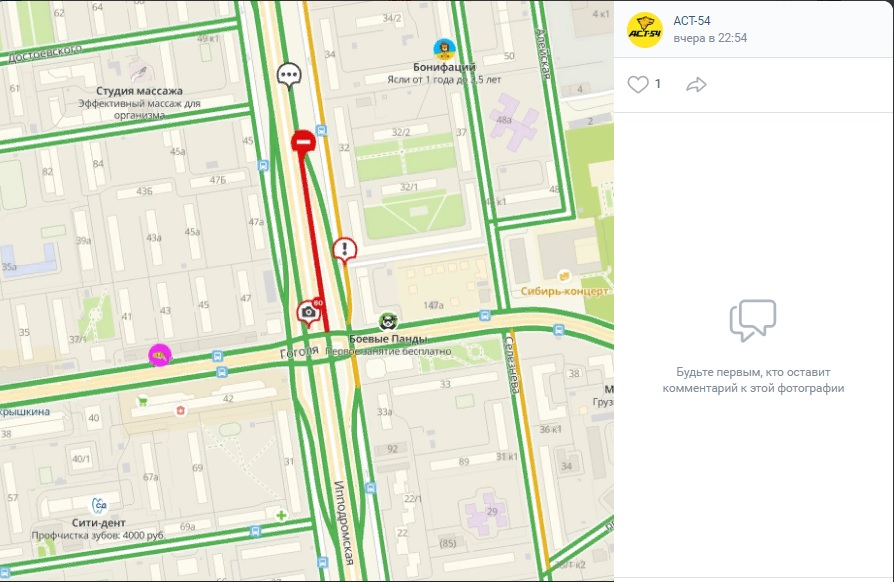Click the magenta road event marker
Viewport: 894px width, 582px height.
tap(160, 356)
